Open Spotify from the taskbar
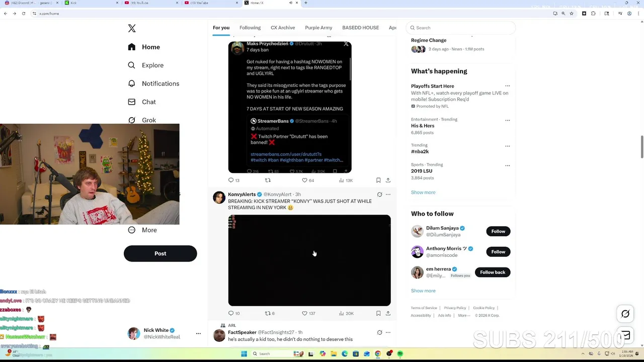 tap(400, 354)
